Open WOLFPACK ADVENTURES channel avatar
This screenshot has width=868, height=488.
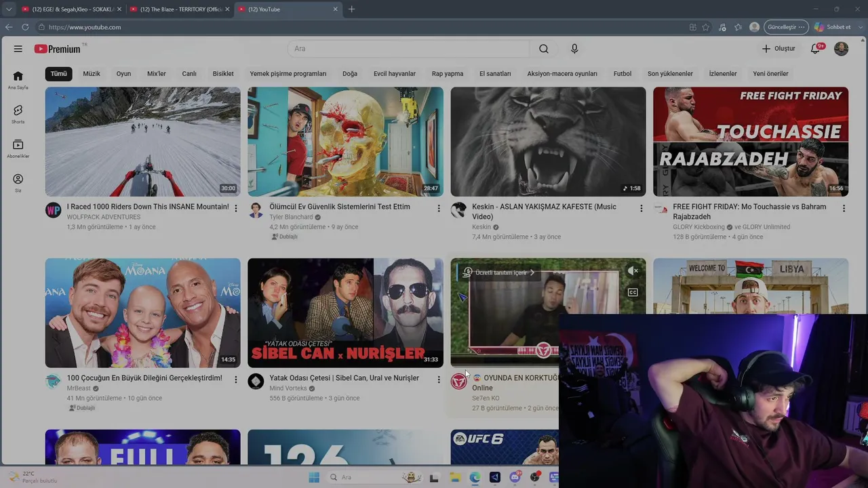[53, 210]
